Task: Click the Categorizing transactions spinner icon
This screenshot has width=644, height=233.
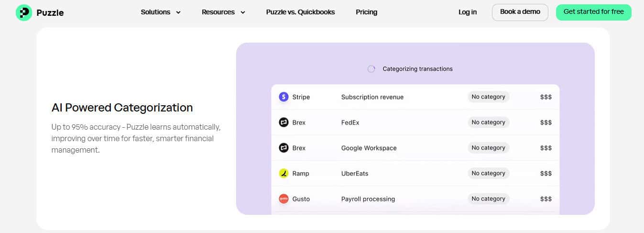Action: pos(371,69)
